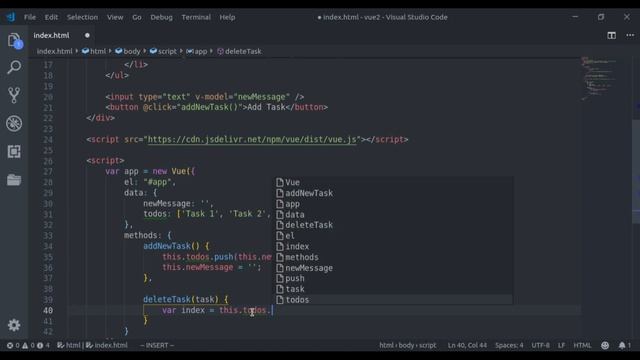Expand body breadcrumb item
This screenshot has width=640, height=360.
pyautogui.click(x=128, y=51)
